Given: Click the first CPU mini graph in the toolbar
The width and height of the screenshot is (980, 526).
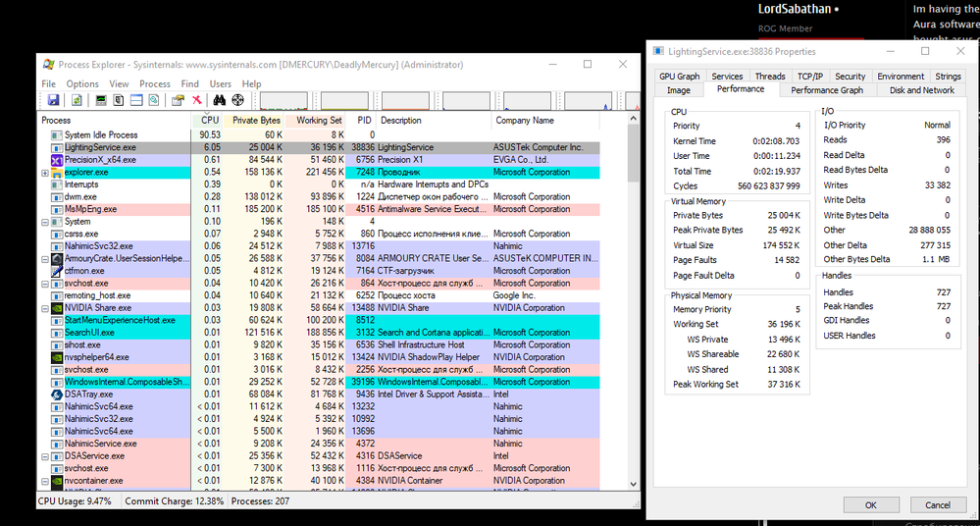Looking at the screenshot, I should tap(284, 101).
